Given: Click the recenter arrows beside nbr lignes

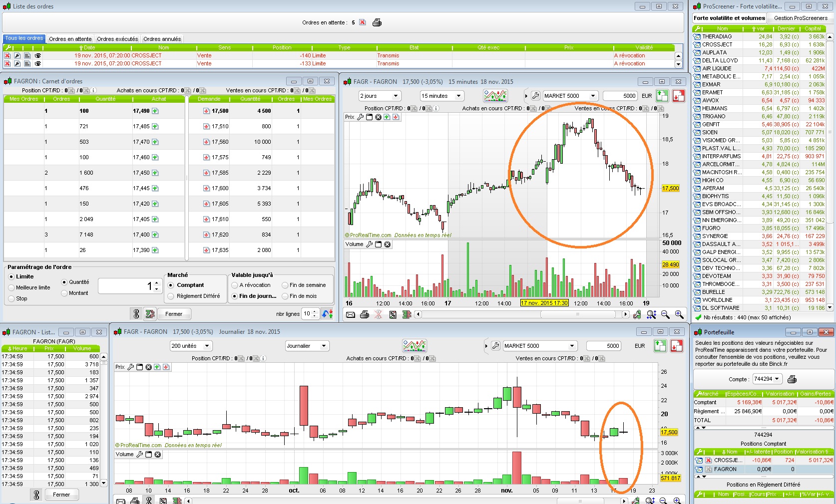Looking at the screenshot, I should (x=327, y=314).
